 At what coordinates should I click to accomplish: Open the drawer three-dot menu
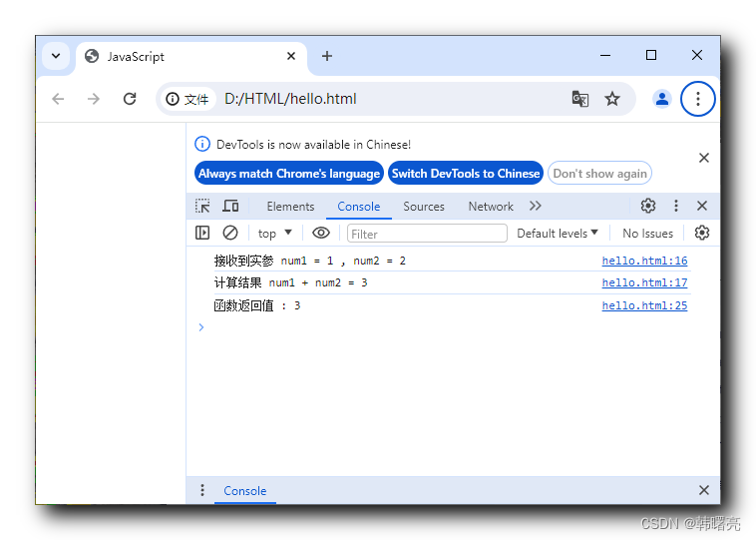click(202, 490)
